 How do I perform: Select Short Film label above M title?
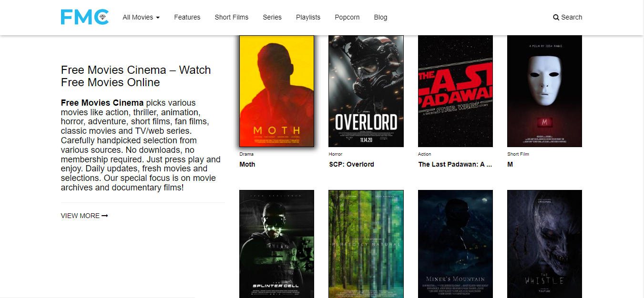518,154
